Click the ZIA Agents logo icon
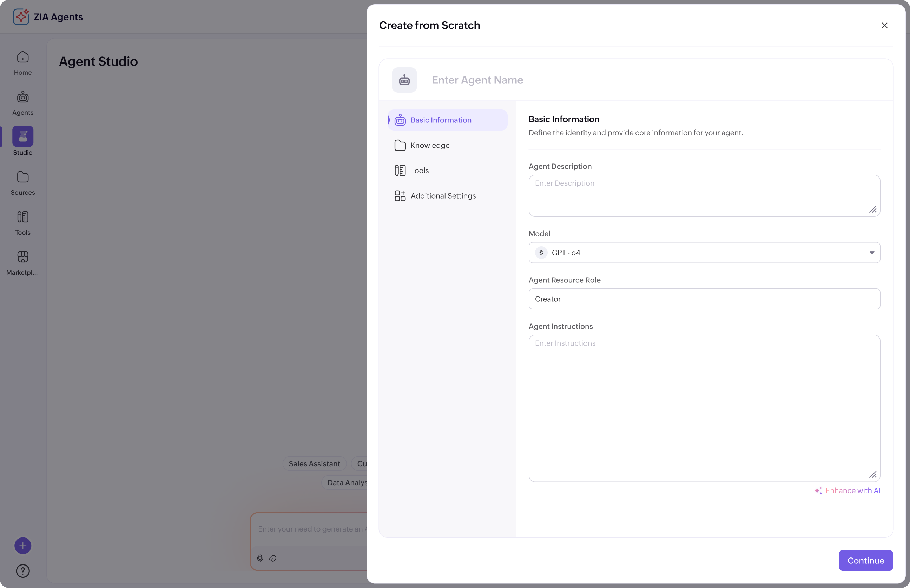Image resolution: width=910 pixels, height=588 pixels. click(x=21, y=16)
